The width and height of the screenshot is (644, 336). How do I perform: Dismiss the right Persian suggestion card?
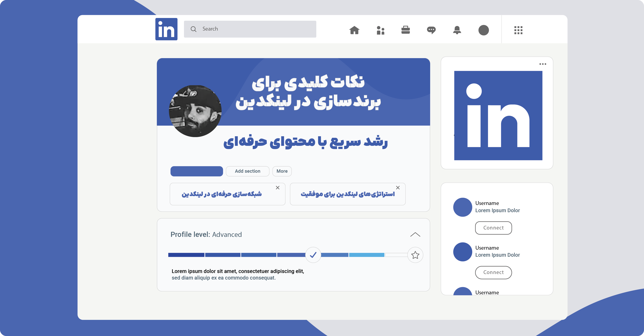pyautogui.click(x=398, y=187)
